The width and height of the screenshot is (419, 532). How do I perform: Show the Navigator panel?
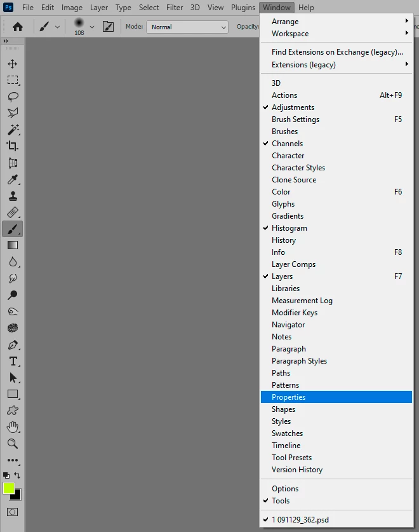(336, 325)
